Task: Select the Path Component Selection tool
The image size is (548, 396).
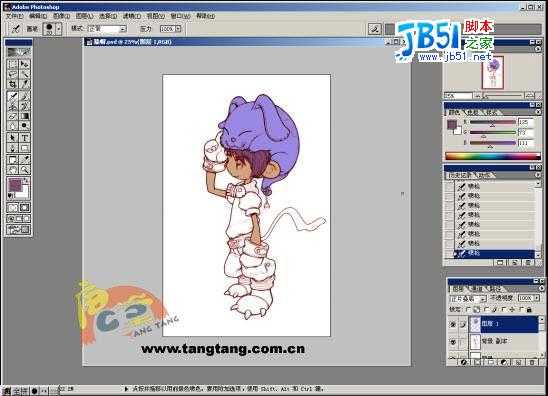Action: pyautogui.click(x=13, y=138)
